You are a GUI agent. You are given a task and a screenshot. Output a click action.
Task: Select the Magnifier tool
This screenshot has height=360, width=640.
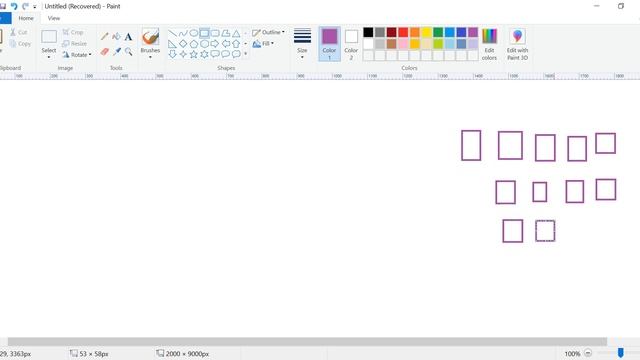[128, 51]
